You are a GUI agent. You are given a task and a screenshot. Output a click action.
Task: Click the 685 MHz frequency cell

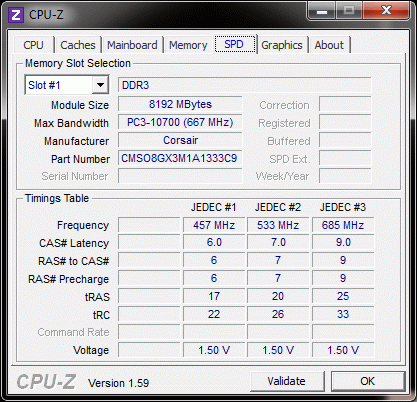coord(343,225)
